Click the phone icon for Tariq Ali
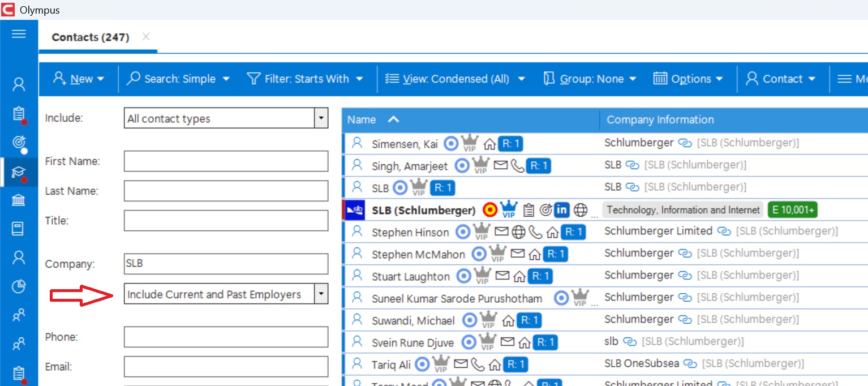 pyautogui.click(x=478, y=364)
